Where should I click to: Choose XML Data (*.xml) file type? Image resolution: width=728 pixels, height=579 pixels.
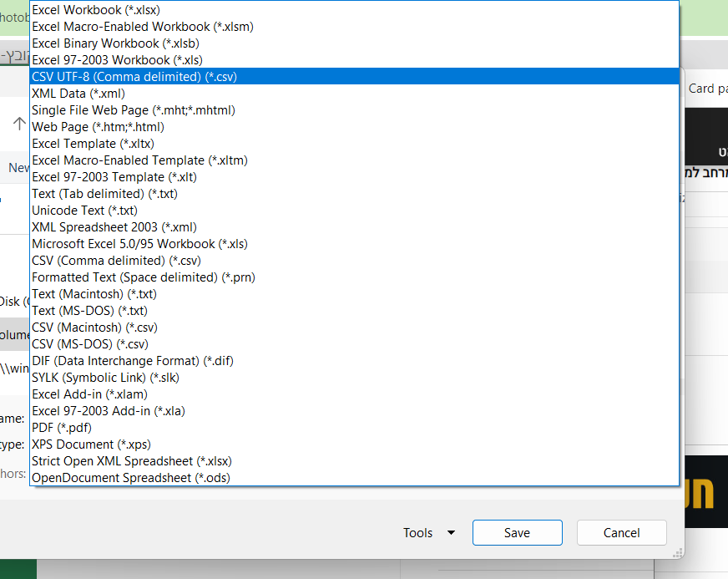pyautogui.click(x=78, y=94)
